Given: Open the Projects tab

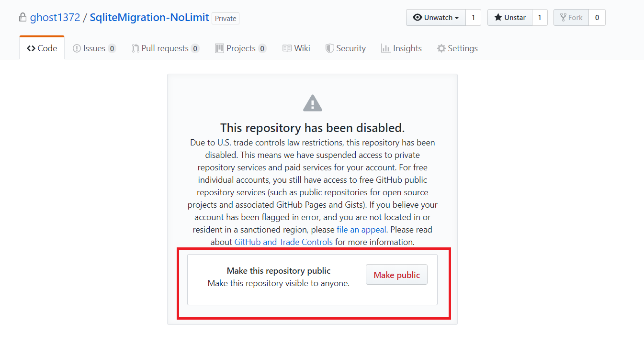Looking at the screenshot, I should pos(241,48).
